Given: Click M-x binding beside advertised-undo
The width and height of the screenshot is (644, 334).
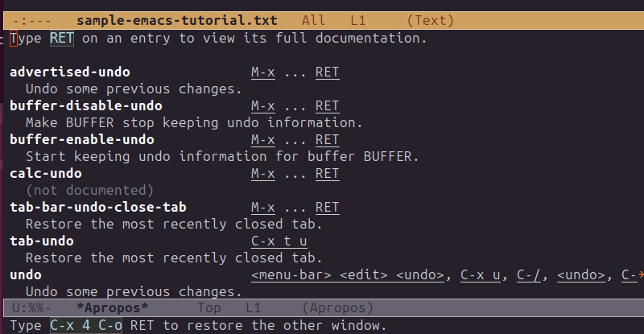Looking at the screenshot, I should 263,72.
